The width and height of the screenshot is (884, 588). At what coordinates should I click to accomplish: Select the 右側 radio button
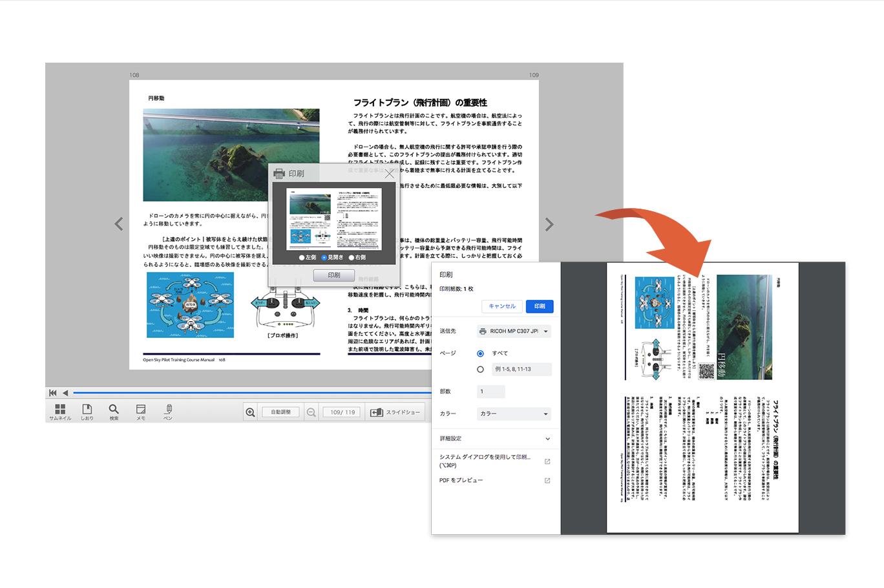(352, 257)
